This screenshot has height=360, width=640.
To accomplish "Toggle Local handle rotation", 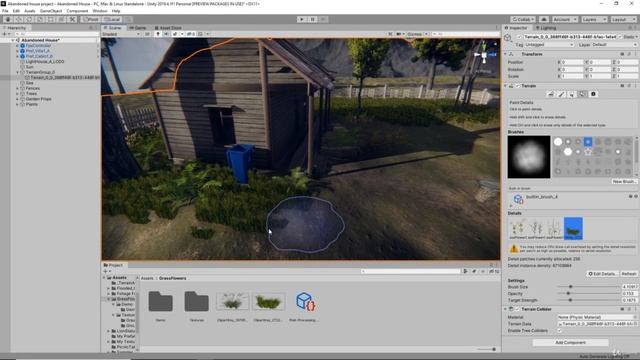I will (x=111, y=19).
